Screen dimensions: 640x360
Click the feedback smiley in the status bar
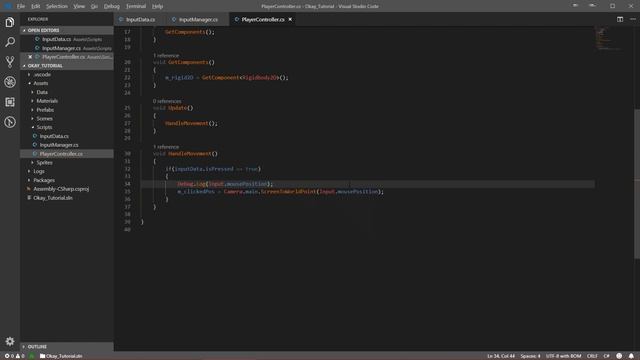point(619,356)
